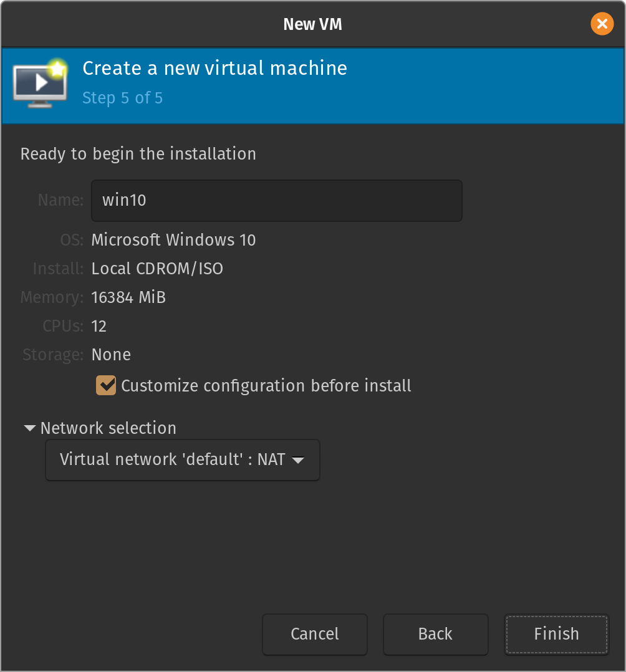Click the Finish button
Viewport: 626px width, 672px height.
pyautogui.click(x=556, y=634)
